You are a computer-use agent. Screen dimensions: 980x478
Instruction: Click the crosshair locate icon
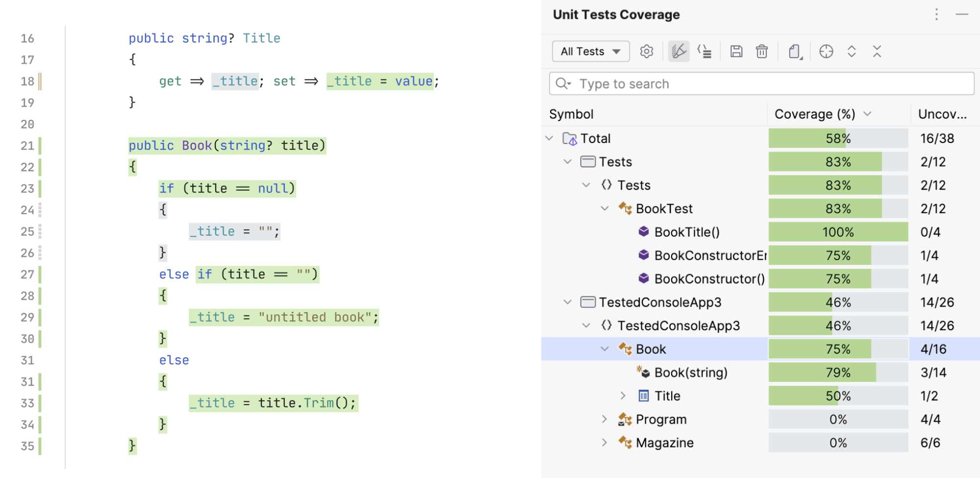pos(826,51)
